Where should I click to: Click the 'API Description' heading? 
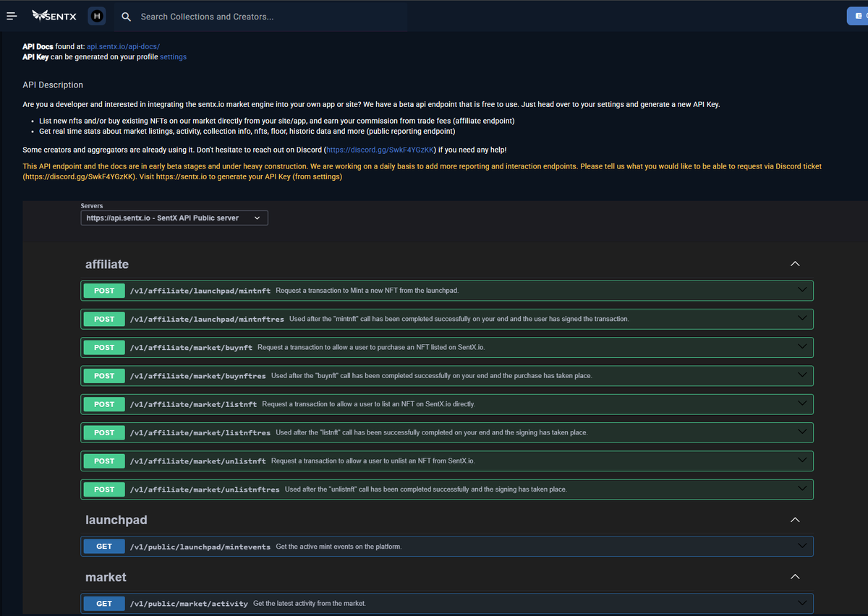[x=53, y=85]
